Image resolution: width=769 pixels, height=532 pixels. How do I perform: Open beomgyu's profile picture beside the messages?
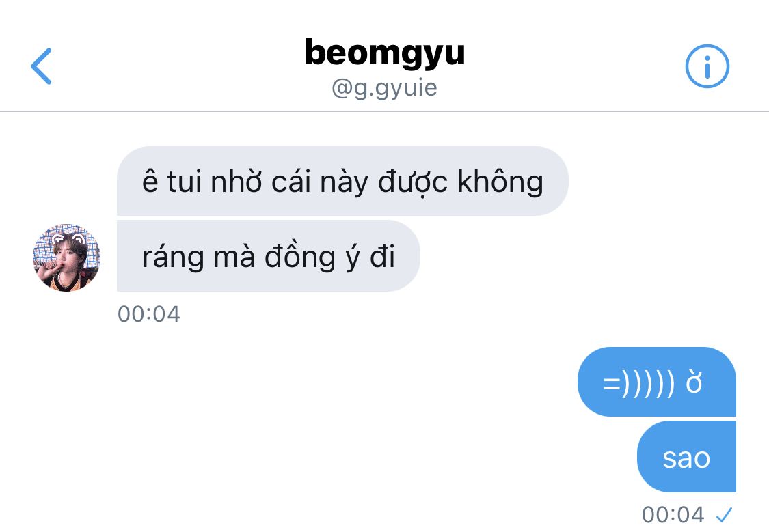67,257
